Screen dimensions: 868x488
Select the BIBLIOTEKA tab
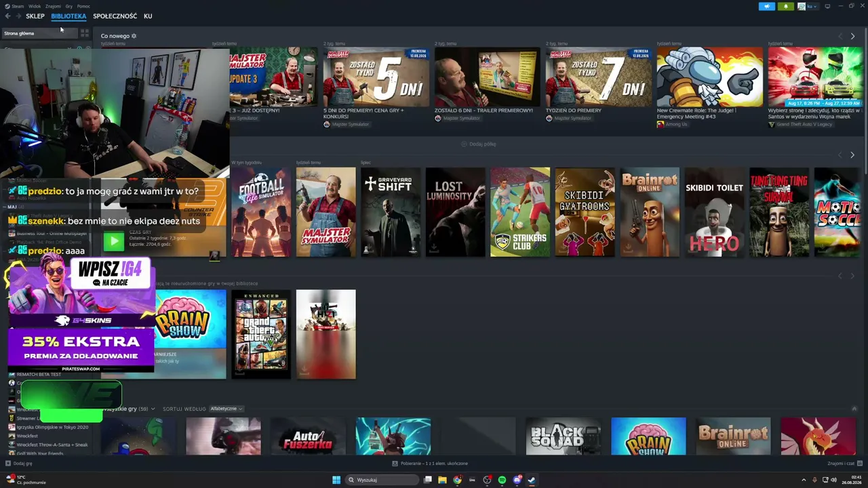(68, 16)
